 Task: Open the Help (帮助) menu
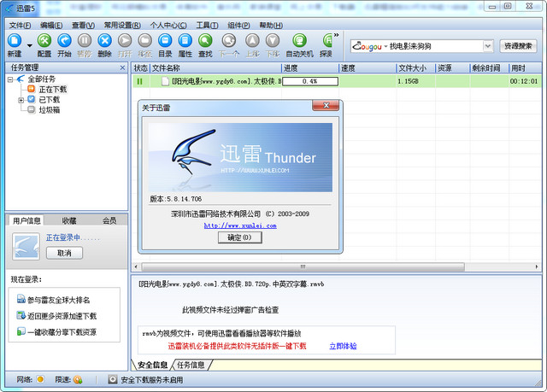(x=271, y=25)
